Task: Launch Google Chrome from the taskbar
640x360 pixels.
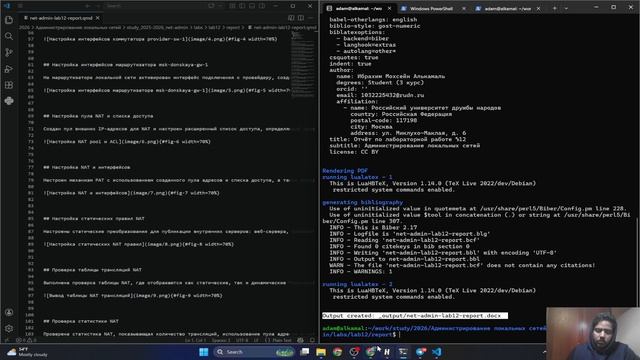Action: coord(338,352)
